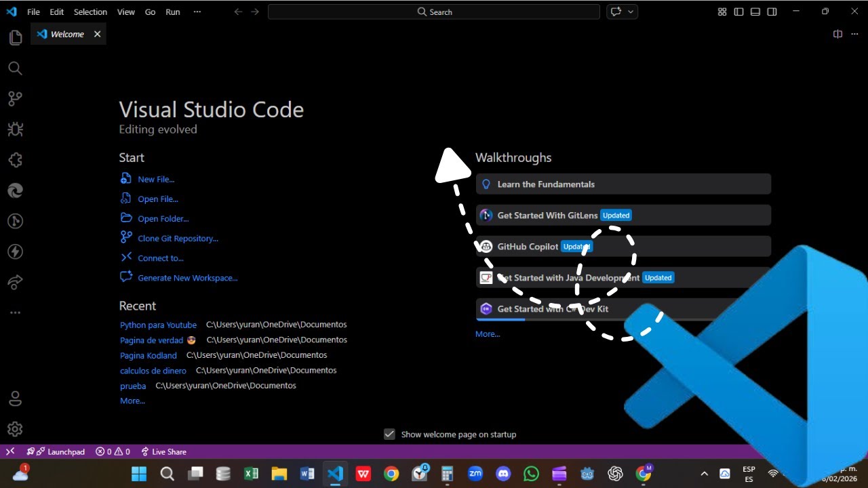Open the GitLens view below the Edge icon

pos(15,221)
